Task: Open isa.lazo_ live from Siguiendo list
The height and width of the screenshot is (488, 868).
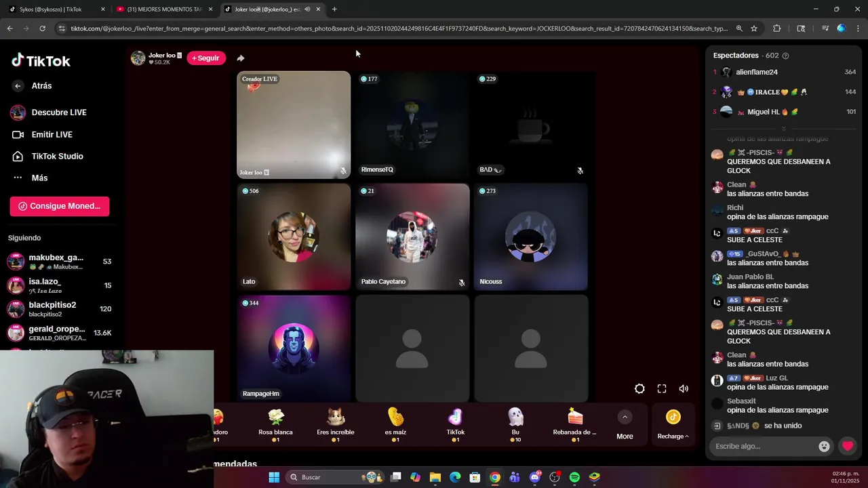Action: 60,285
